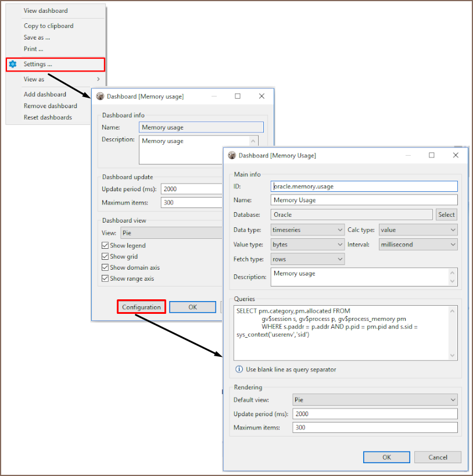The image size is (473, 476).
Task: Choose Copy to clipboard menu entry
Action: (48, 26)
